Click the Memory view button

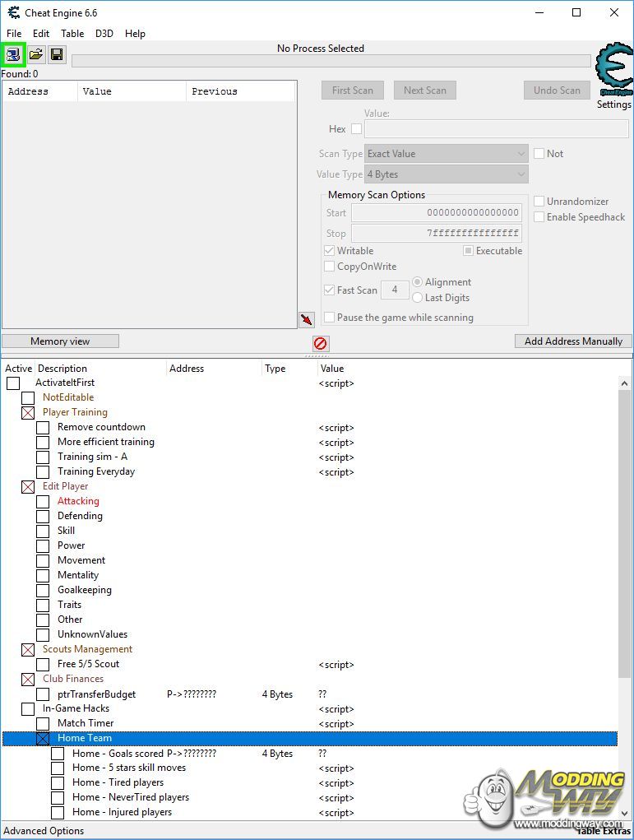60,341
